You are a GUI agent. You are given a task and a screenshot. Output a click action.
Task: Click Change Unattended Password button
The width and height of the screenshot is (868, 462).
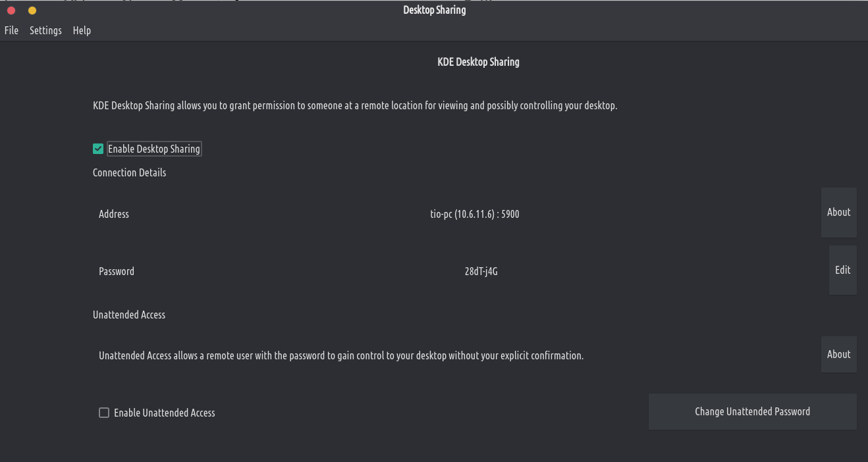pos(752,411)
